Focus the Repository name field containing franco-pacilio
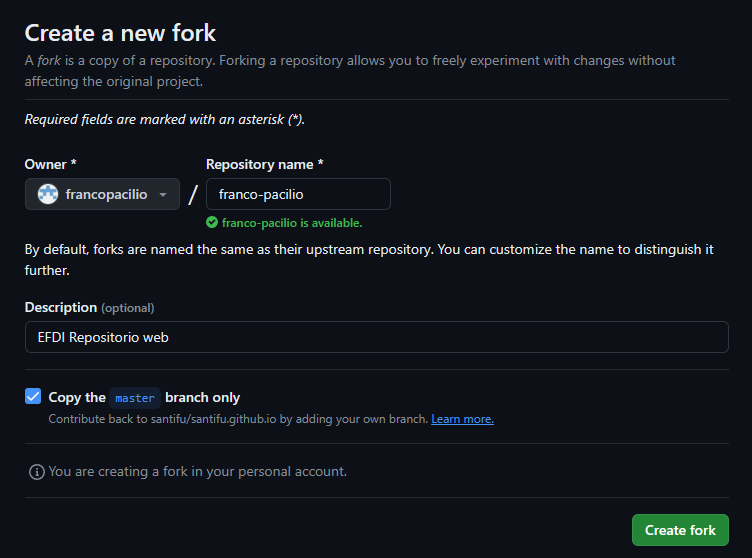The height and width of the screenshot is (558, 752). [298, 194]
